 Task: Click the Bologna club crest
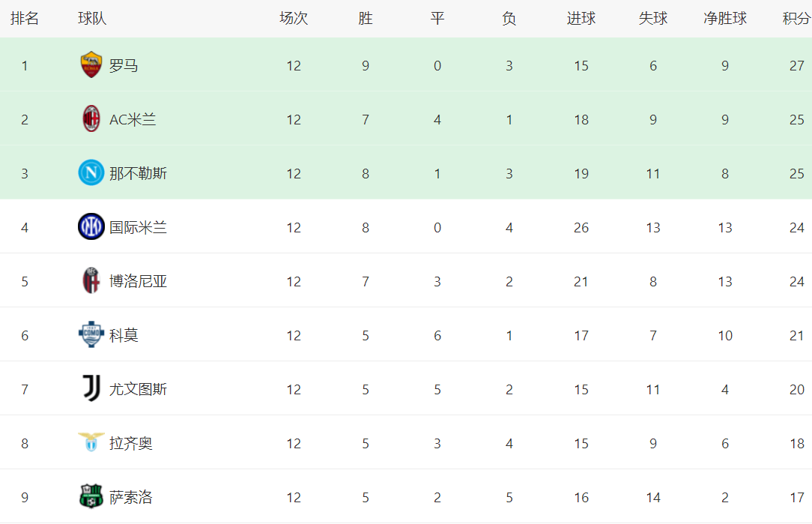click(91, 281)
